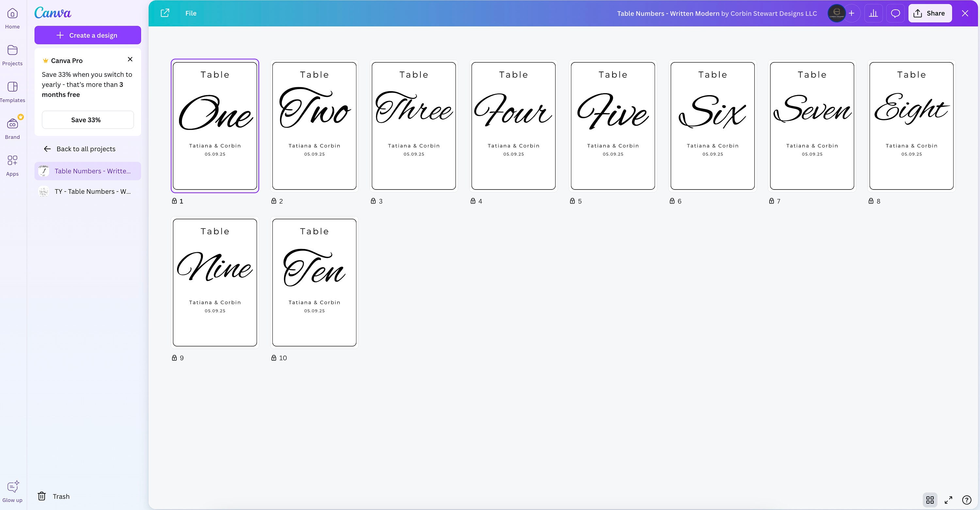Select the Table Seven page thumbnail
The height and width of the screenshot is (510, 980).
click(x=812, y=126)
